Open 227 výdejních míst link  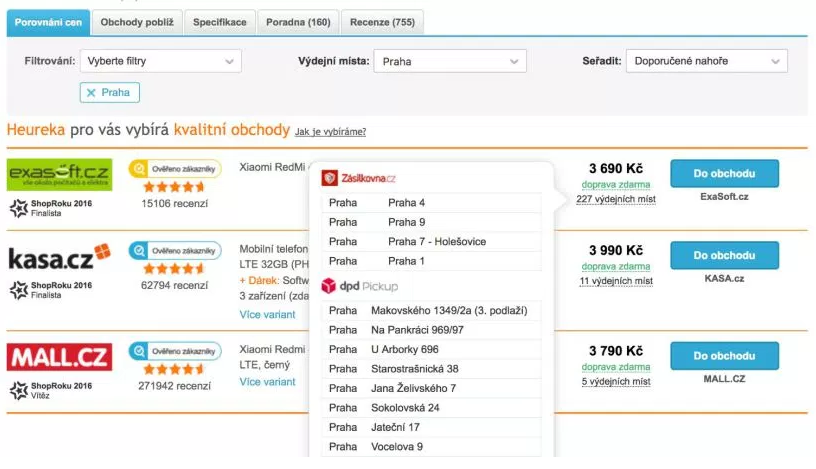pos(616,199)
